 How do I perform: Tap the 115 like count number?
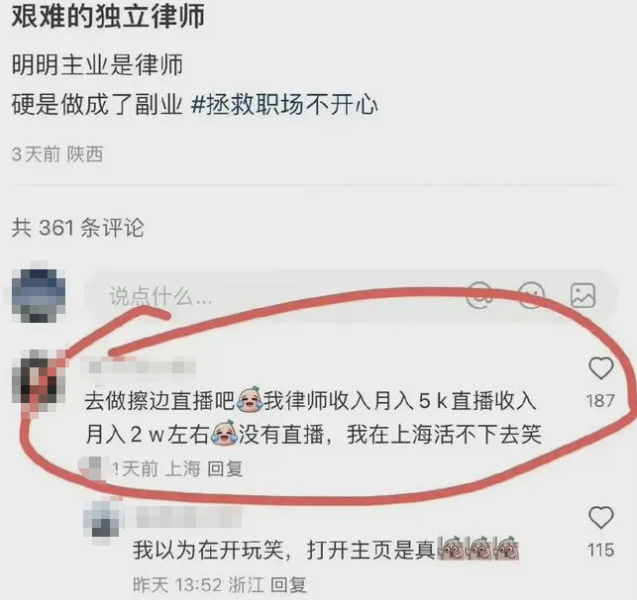pos(601,550)
